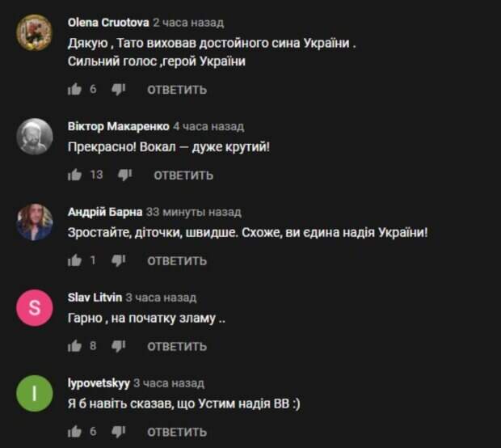The height and width of the screenshot is (448, 501).
Task: Like lypovetskyy's comment
Action: pyautogui.click(x=75, y=432)
